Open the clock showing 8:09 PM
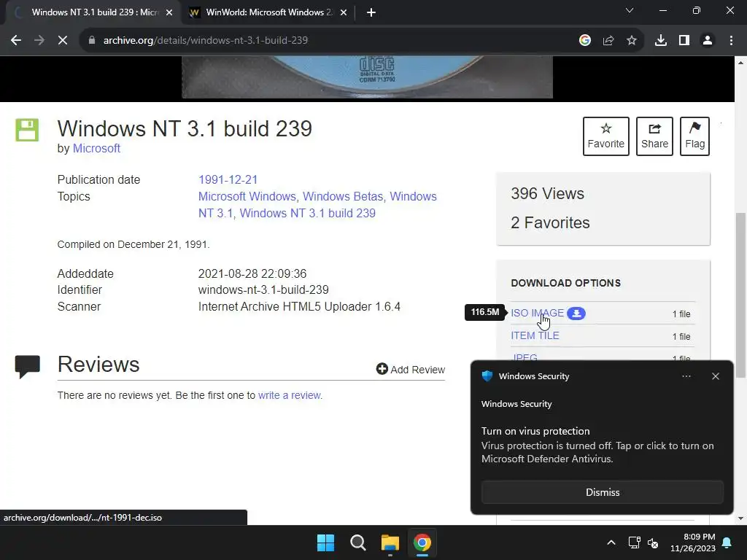747x560 pixels. pos(693,542)
